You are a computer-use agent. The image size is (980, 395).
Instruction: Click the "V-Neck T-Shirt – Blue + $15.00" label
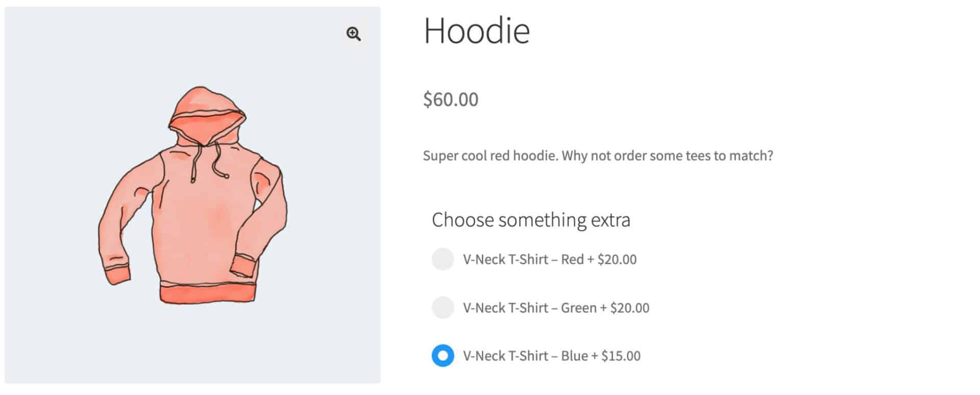(552, 356)
